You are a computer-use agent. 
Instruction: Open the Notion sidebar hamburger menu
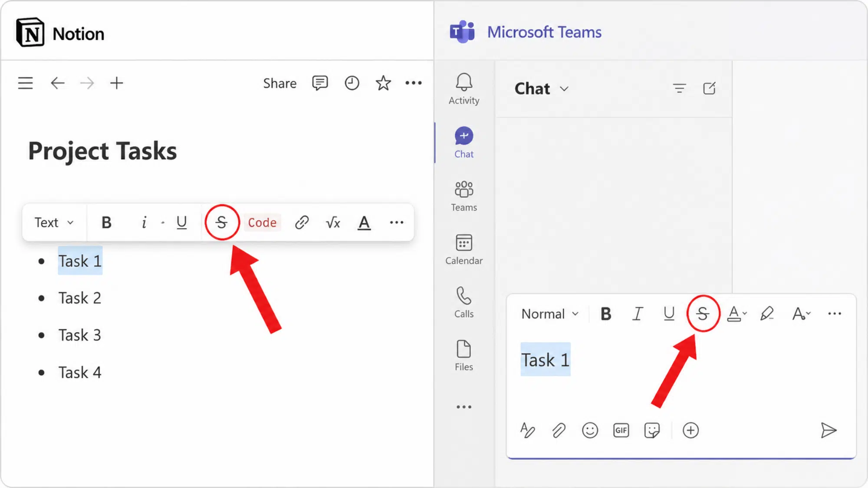(25, 83)
